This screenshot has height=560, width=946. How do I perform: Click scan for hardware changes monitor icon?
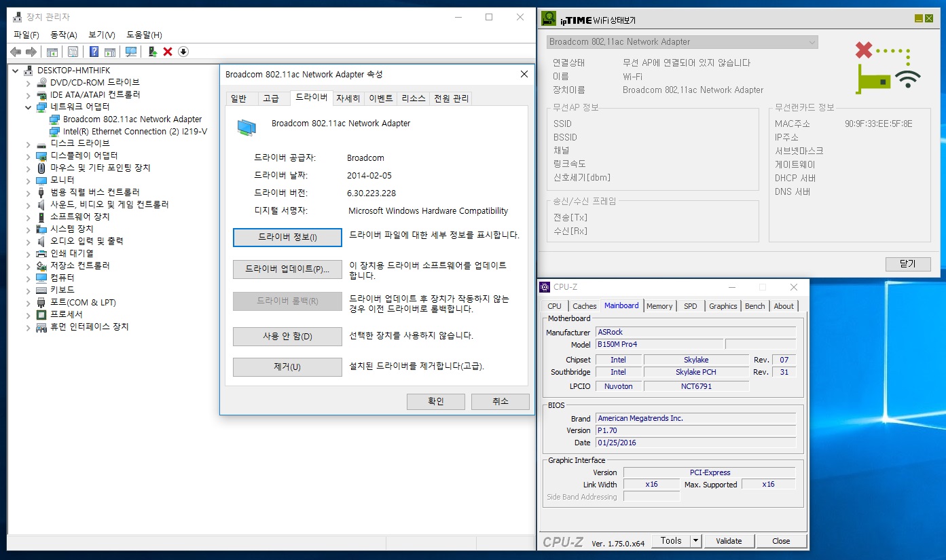(131, 52)
